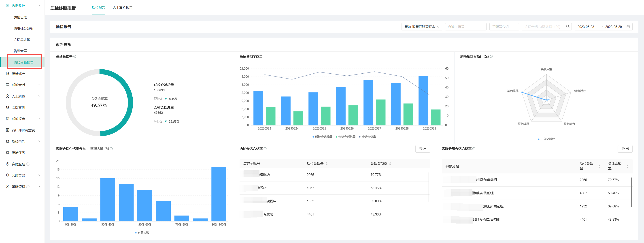
Task: Click info icon beside 质检场景诊断(一级)
Action: click(x=491, y=57)
